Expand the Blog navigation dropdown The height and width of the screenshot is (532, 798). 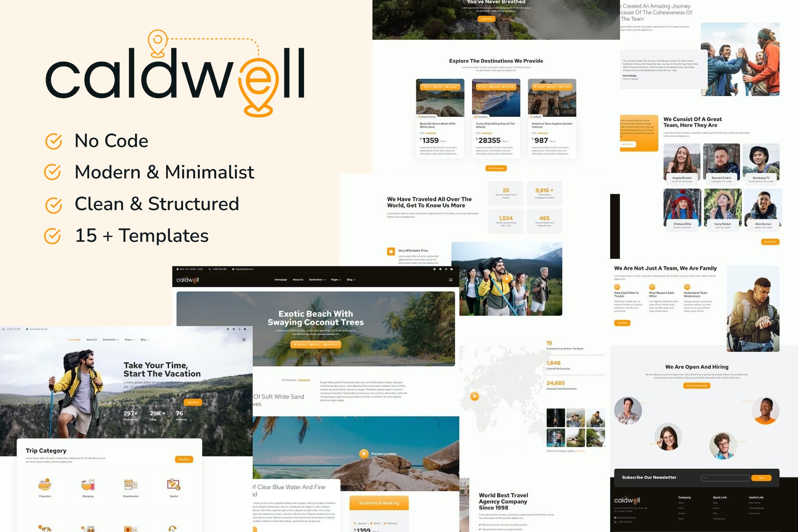pyautogui.click(x=352, y=279)
